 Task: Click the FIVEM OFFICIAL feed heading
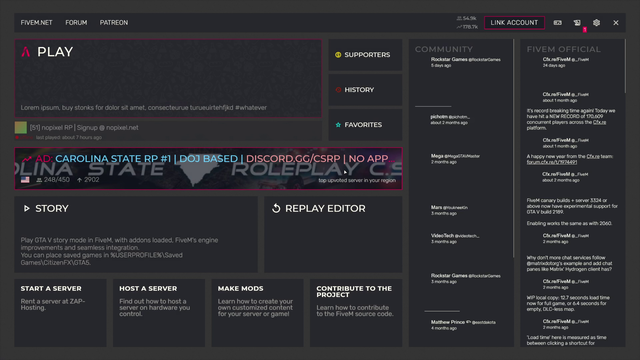click(x=563, y=49)
